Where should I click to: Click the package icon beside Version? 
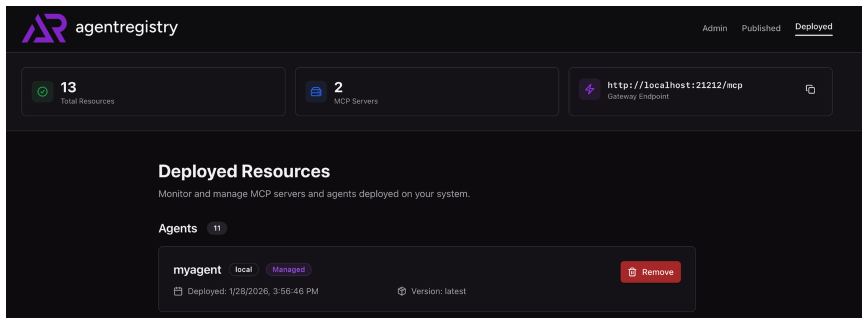click(x=402, y=291)
